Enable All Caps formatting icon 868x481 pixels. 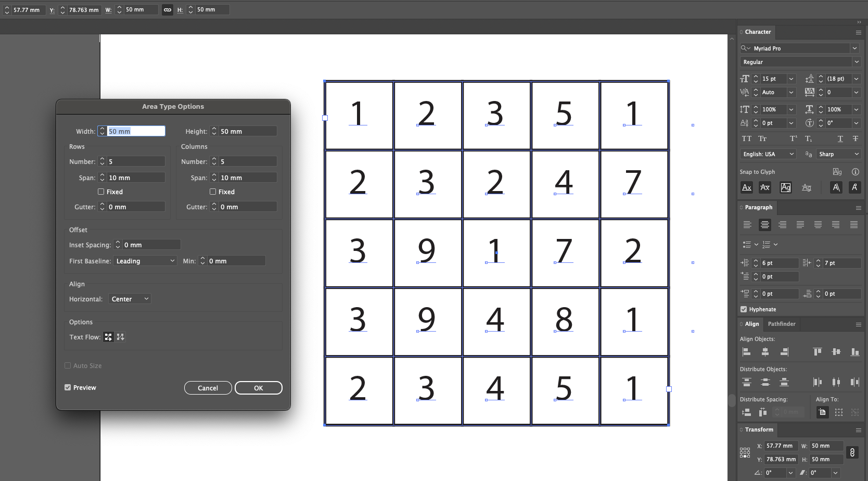746,138
